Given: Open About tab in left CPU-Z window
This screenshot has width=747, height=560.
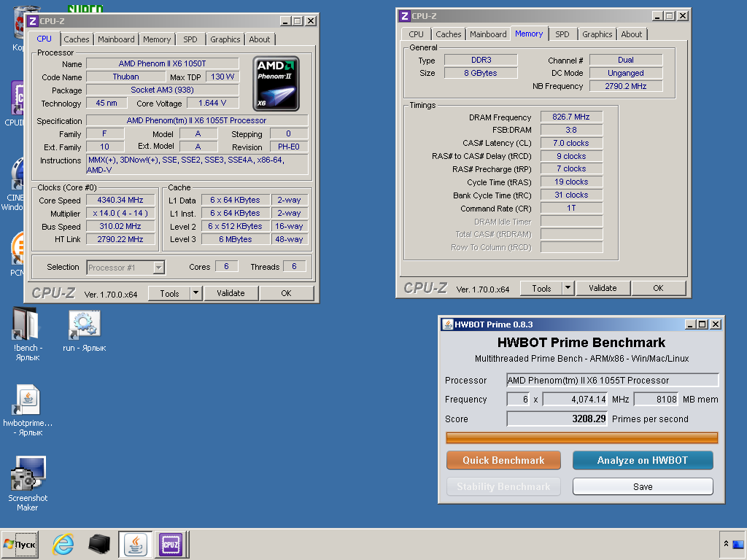Looking at the screenshot, I should tap(260, 39).
